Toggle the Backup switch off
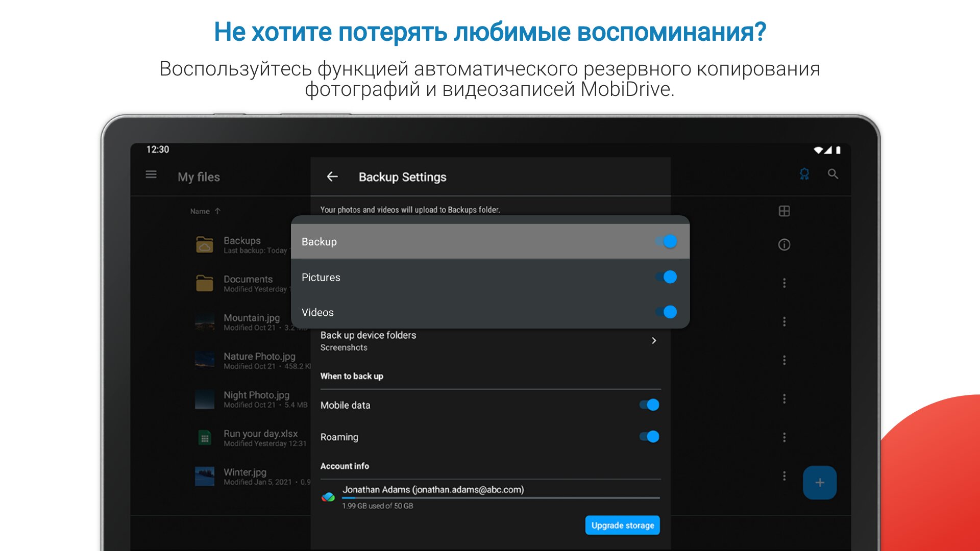This screenshot has height=551, width=980. tap(666, 241)
